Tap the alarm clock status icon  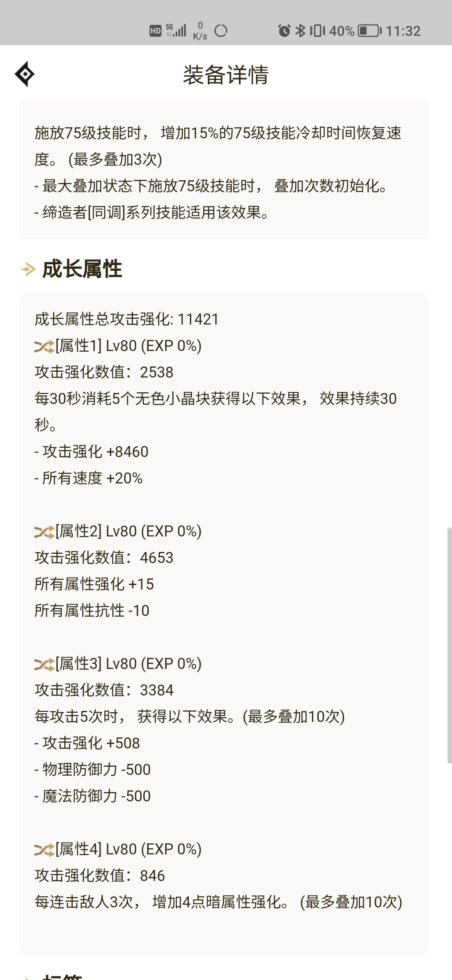[284, 30]
